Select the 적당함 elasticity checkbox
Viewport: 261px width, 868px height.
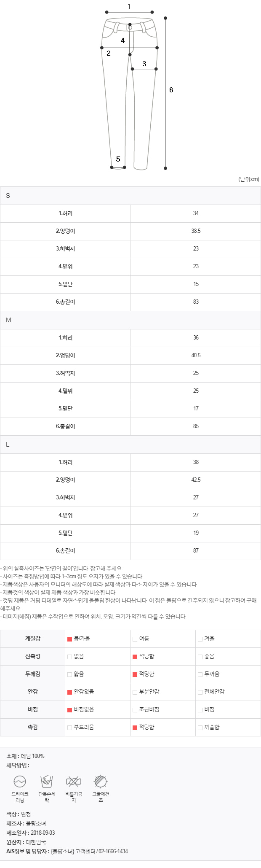135,657
